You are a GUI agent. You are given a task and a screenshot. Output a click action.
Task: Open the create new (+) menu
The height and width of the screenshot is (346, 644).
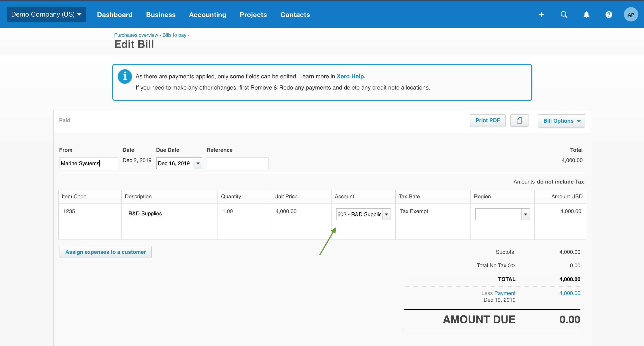pyautogui.click(x=541, y=14)
